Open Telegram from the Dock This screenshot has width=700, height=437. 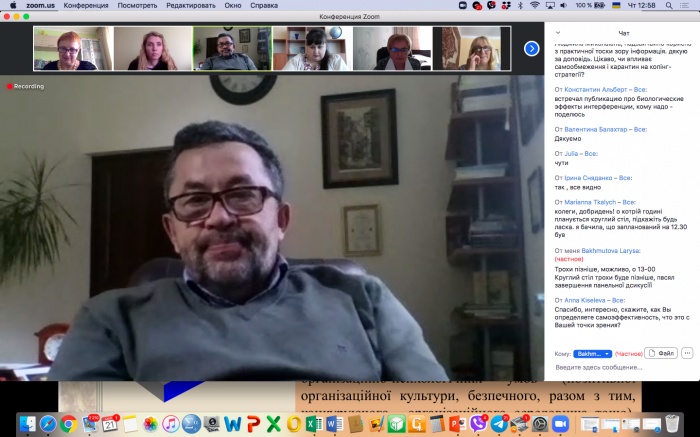coord(499,424)
